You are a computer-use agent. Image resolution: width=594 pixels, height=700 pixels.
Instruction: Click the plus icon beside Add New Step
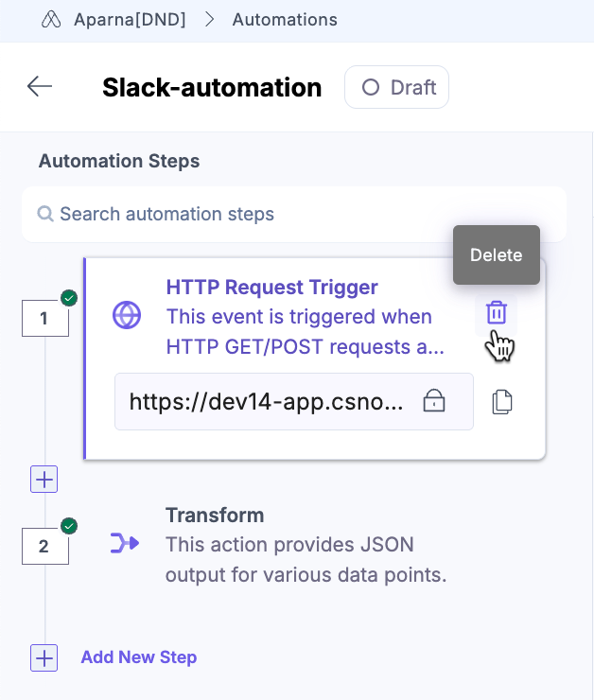click(x=44, y=657)
